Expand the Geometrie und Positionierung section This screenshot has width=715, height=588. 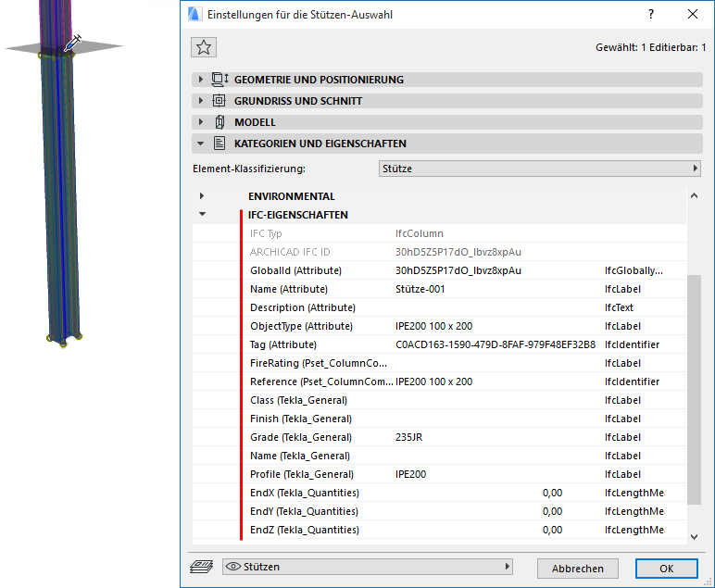click(x=201, y=80)
